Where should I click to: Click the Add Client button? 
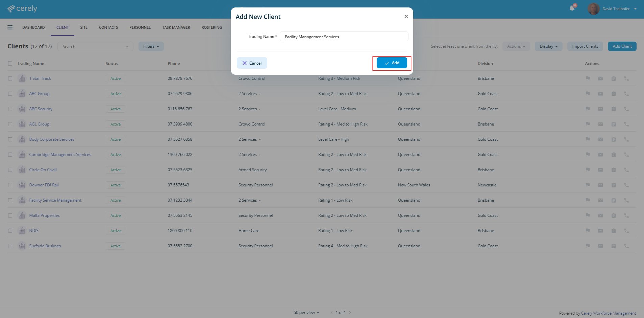point(622,46)
